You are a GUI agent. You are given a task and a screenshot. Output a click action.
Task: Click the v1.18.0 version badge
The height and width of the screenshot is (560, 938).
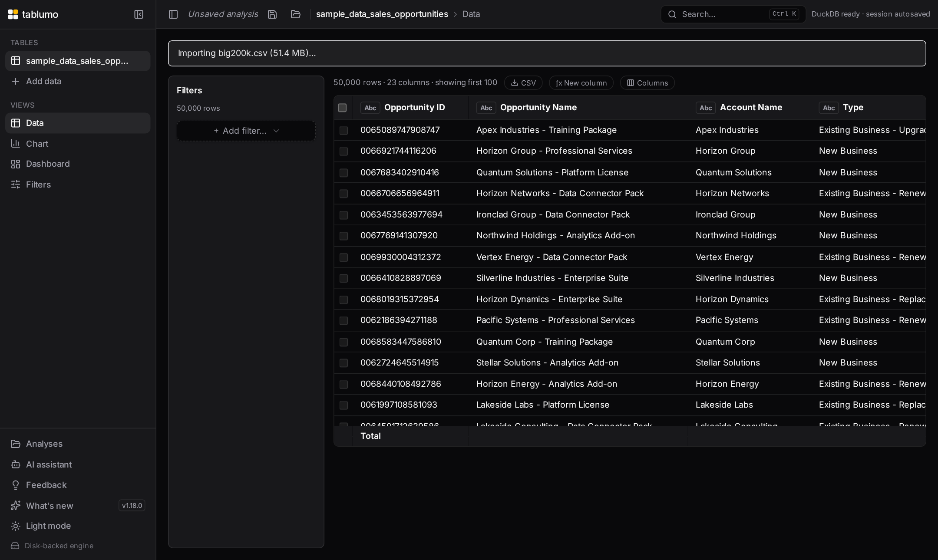[x=132, y=505]
